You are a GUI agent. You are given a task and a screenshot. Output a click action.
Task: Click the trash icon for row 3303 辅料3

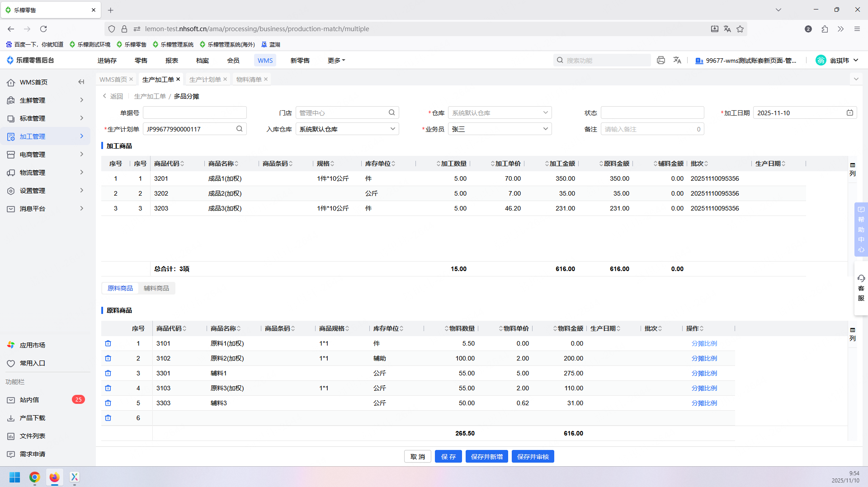click(108, 403)
